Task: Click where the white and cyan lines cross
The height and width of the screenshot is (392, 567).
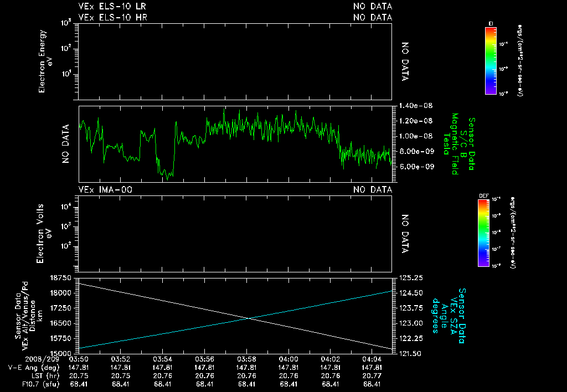Action: [x=249, y=318]
